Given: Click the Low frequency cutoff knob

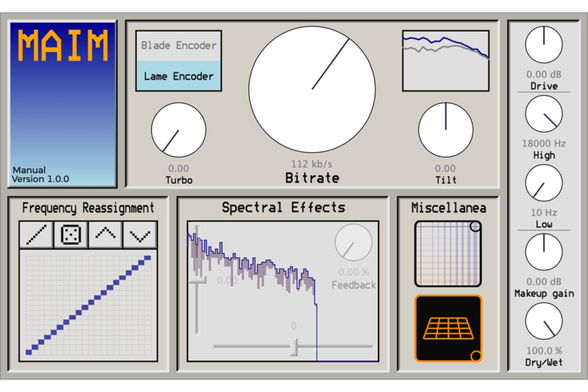Looking at the screenshot, I should pyautogui.click(x=544, y=182).
